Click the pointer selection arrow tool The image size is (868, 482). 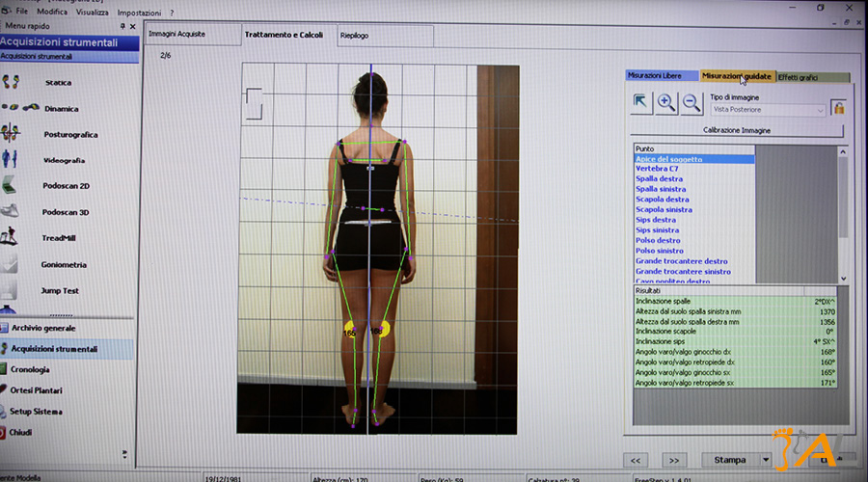(x=641, y=102)
